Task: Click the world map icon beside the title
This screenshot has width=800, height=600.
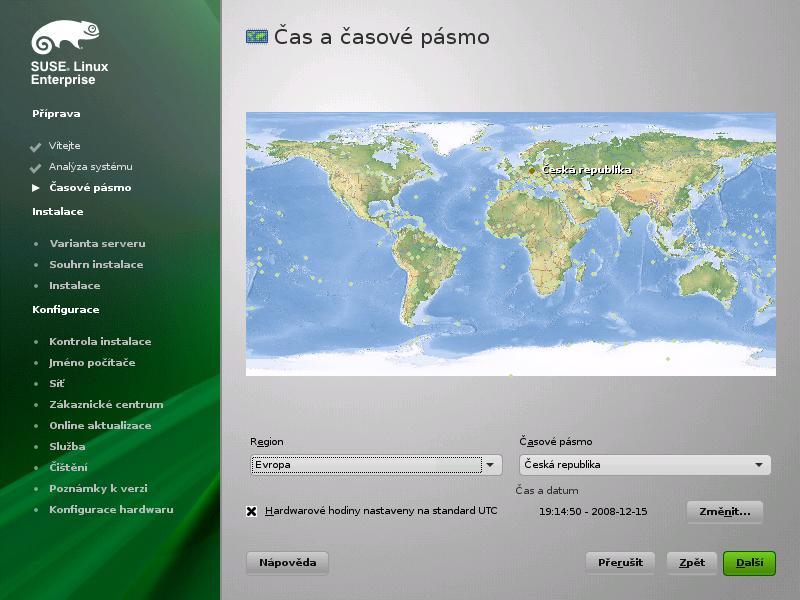Action: [x=257, y=37]
